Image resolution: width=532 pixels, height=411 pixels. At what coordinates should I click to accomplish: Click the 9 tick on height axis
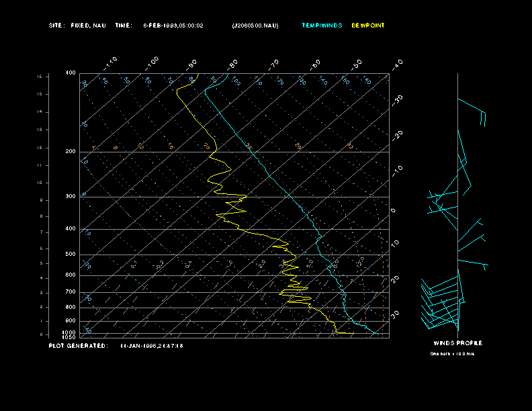42,200
